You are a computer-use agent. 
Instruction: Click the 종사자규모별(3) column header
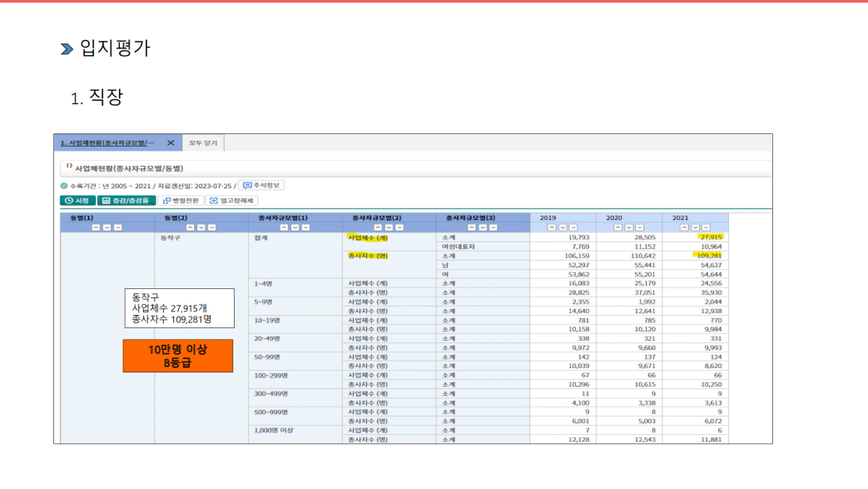pos(471,218)
